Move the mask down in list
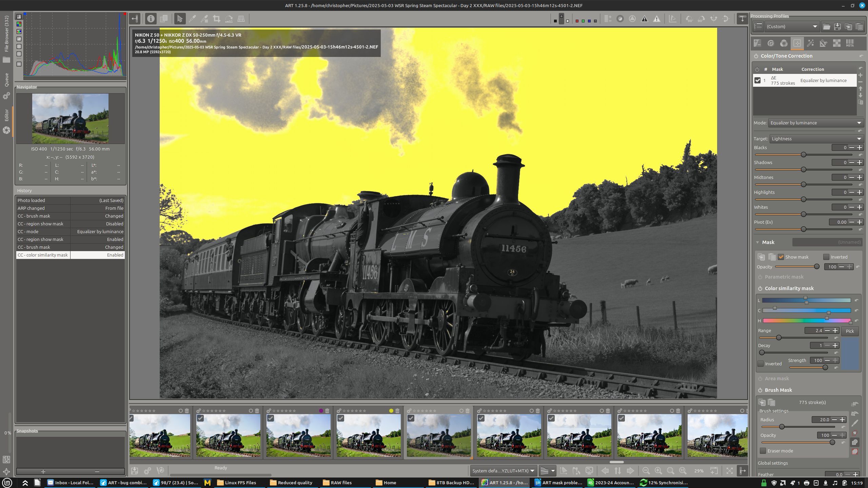This screenshot has width=868, height=488. (x=861, y=96)
